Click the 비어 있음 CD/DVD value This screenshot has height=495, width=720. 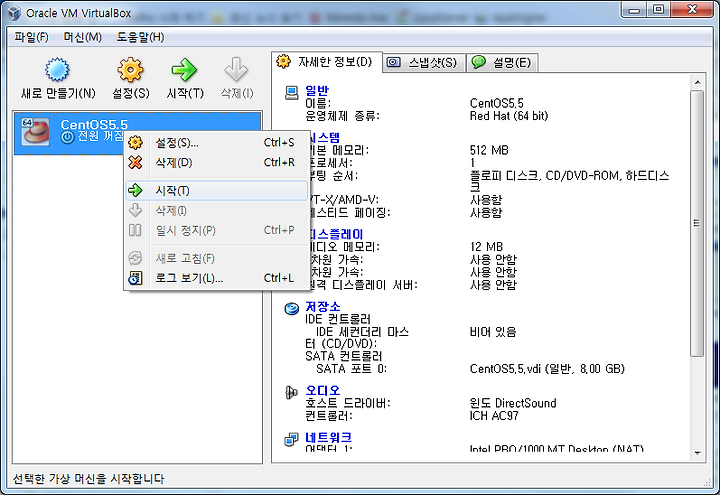pos(493,332)
